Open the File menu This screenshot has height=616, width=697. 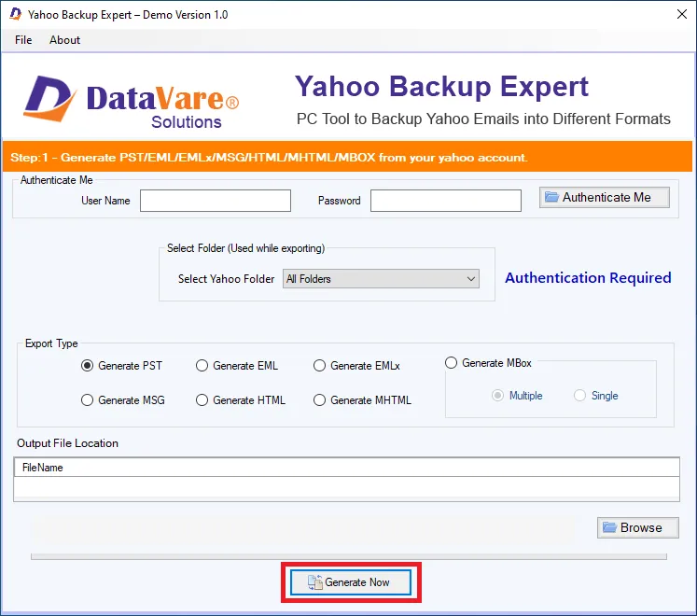(x=23, y=40)
